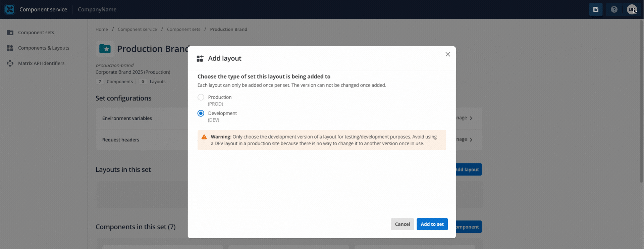Image resolution: width=644 pixels, height=249 pixels.
Task: Open the documentation icon in top bar
Action: [596, 9]
